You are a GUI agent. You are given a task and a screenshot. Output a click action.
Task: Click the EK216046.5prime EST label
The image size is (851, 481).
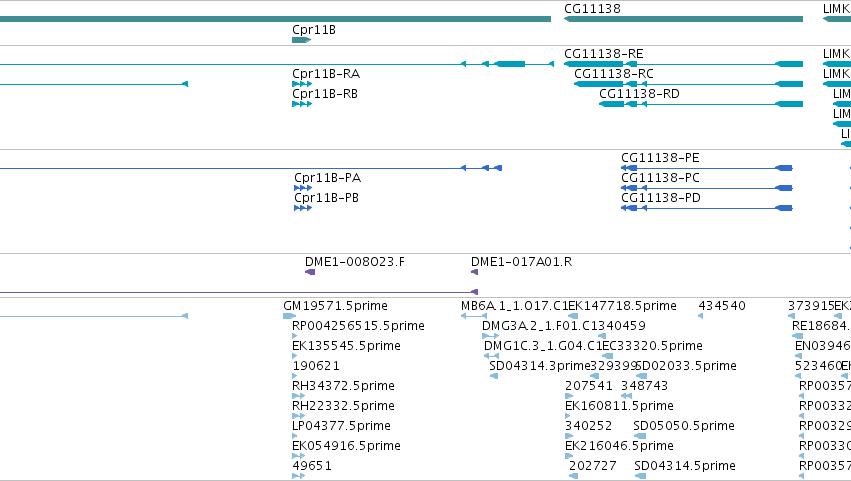click(619, 446)
